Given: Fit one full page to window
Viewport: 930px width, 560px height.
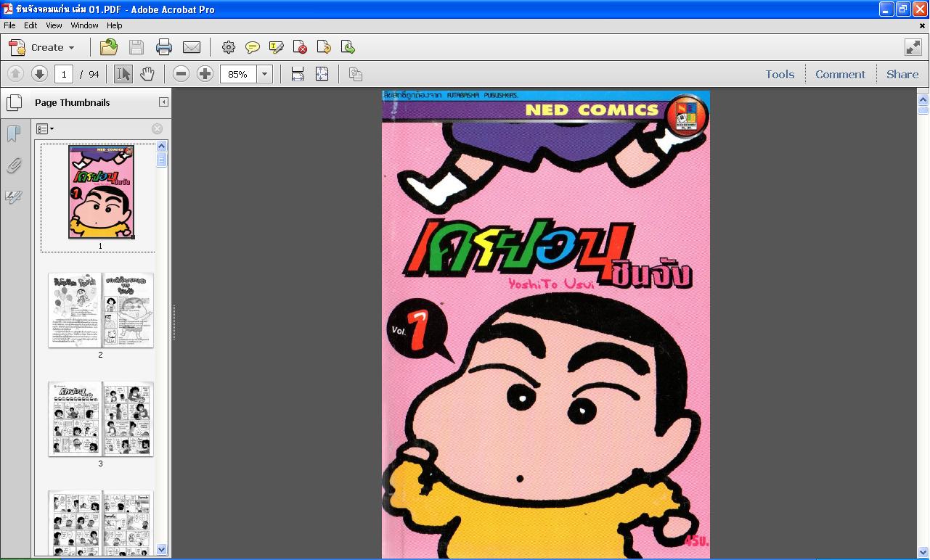Looking at the screenshot, I should 322,73.
